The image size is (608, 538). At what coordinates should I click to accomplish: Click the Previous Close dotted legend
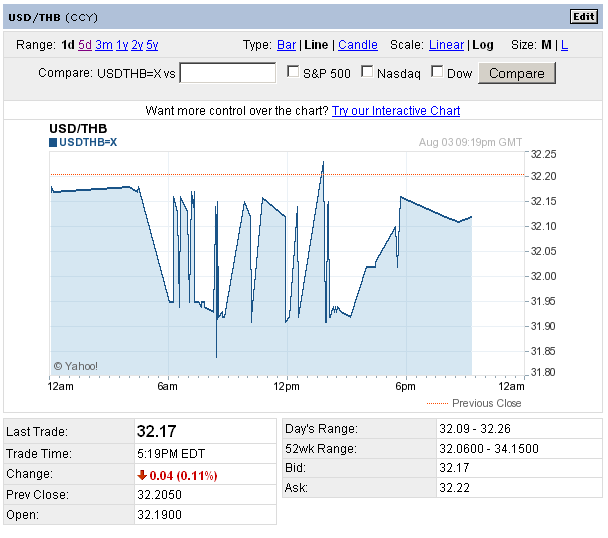point(475,403)
